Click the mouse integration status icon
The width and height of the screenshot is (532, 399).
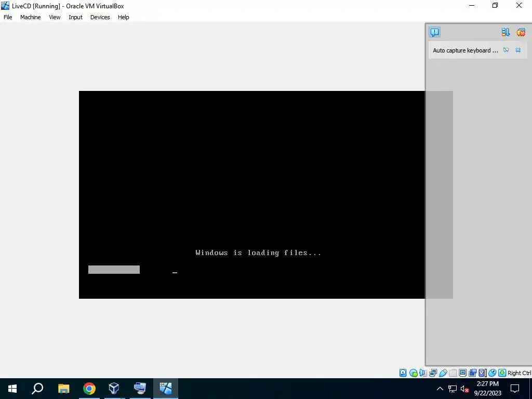[493, 373]
